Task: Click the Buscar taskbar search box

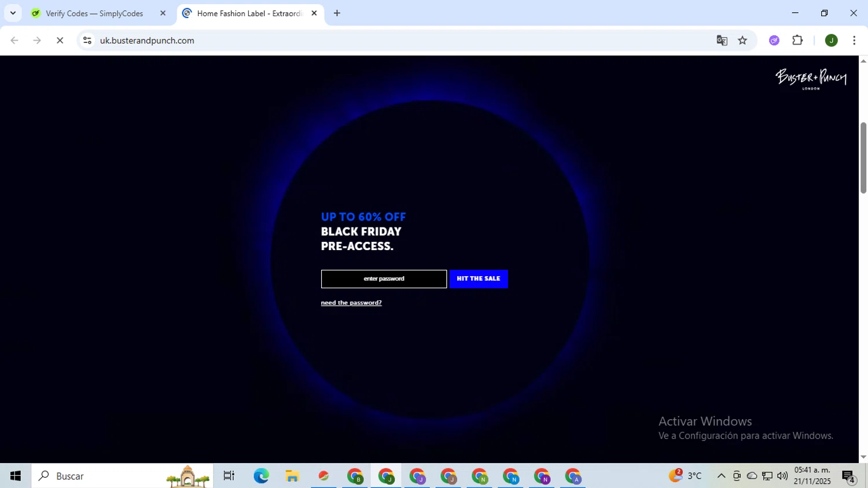Action: pyautogui.click(x=122, y=476)
